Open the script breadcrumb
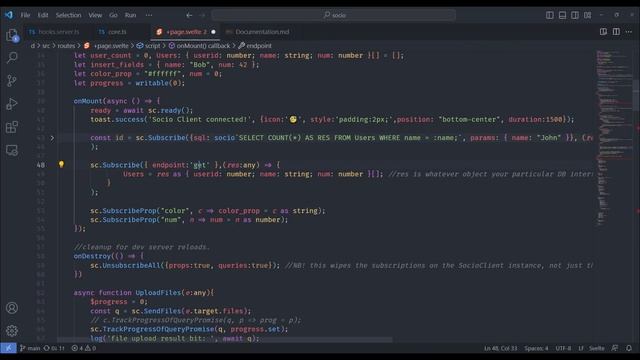The width and height of the screenshot is (640, 360). 149,46
